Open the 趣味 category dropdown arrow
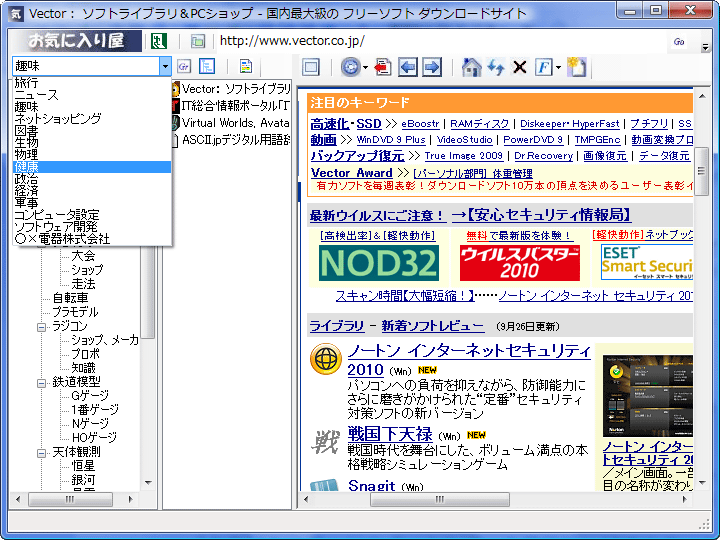 coord(165,66)
